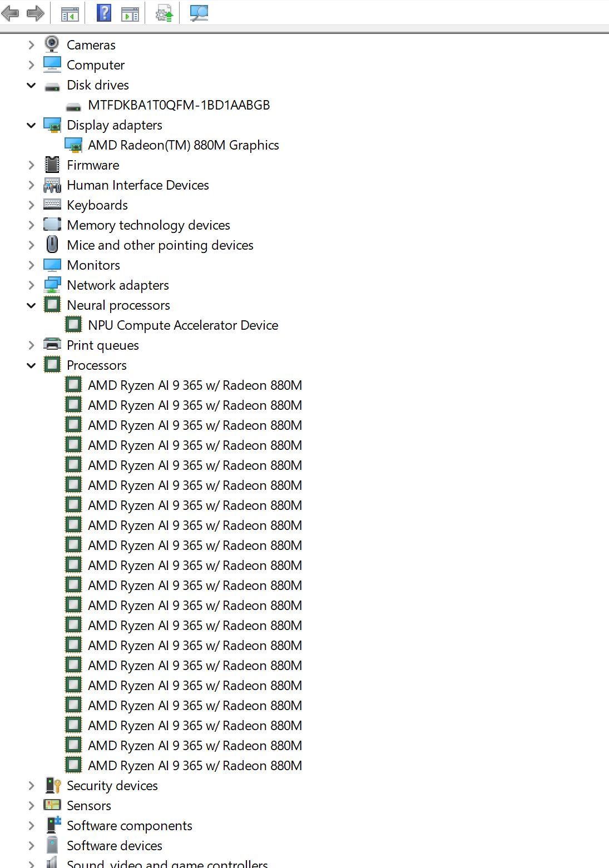Click the Memory technology devices icon

[x=52, y=225]
